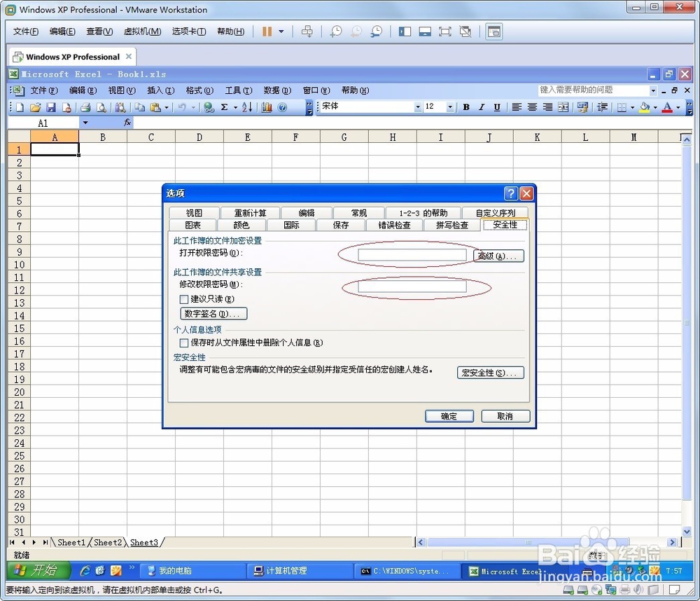
Task: Check 保存时从文件属性中删除个人信息 checkbox
Action: (x=183, y=343)
